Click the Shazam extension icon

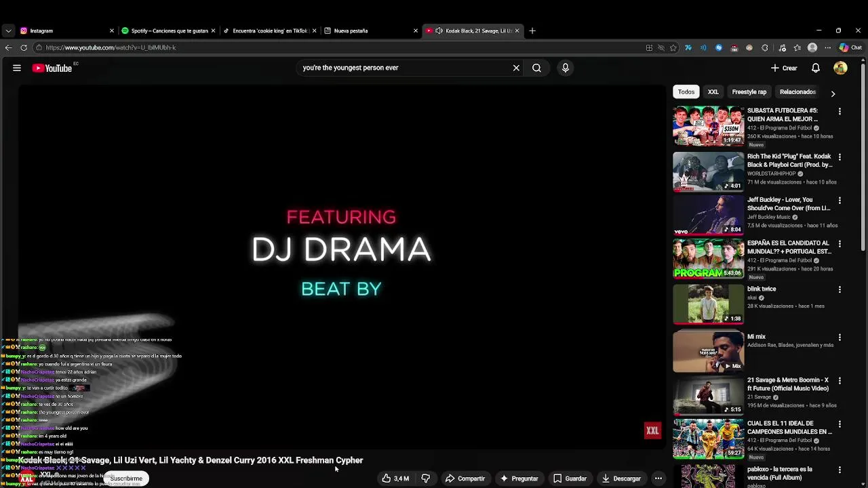pyautogui.click(x=719, y=47)
